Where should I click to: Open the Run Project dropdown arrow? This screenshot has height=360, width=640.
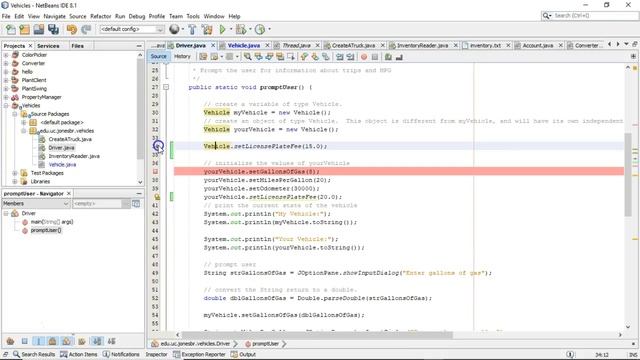pos(231,29)
